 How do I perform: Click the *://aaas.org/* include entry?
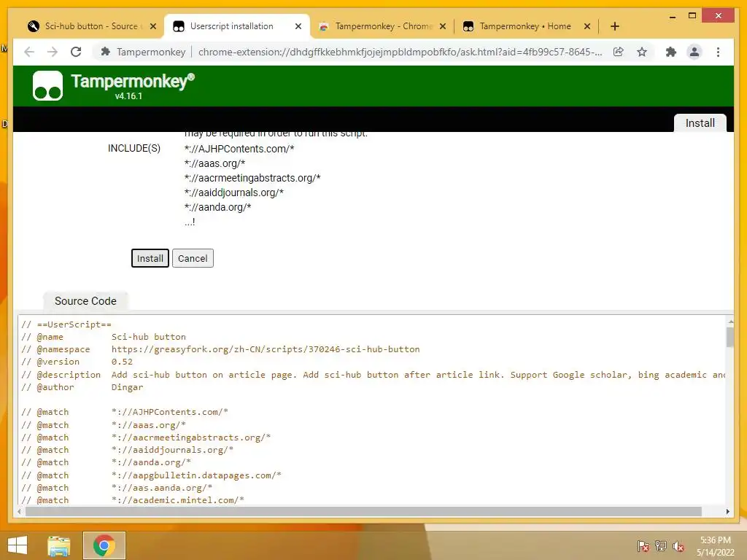tap(215, 163)
